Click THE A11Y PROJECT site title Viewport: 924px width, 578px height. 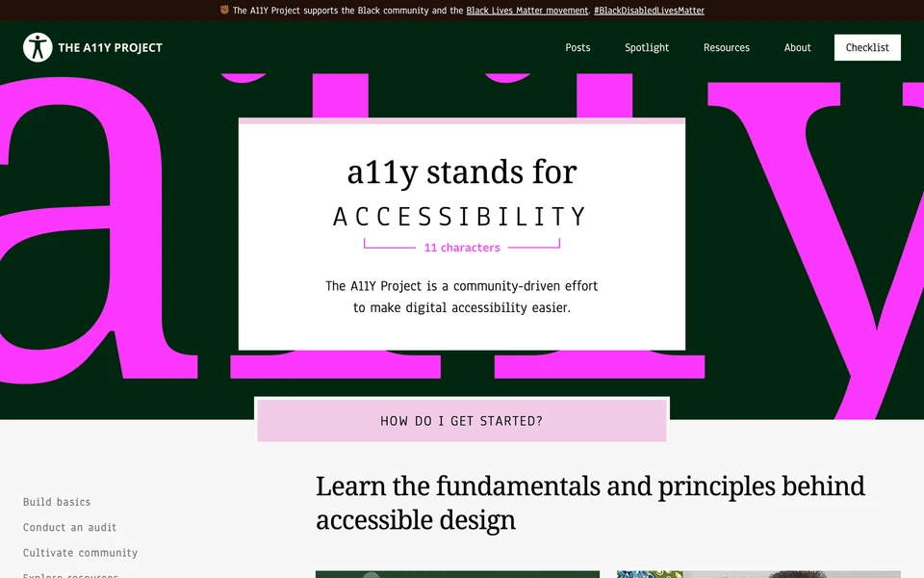[110, 48]
